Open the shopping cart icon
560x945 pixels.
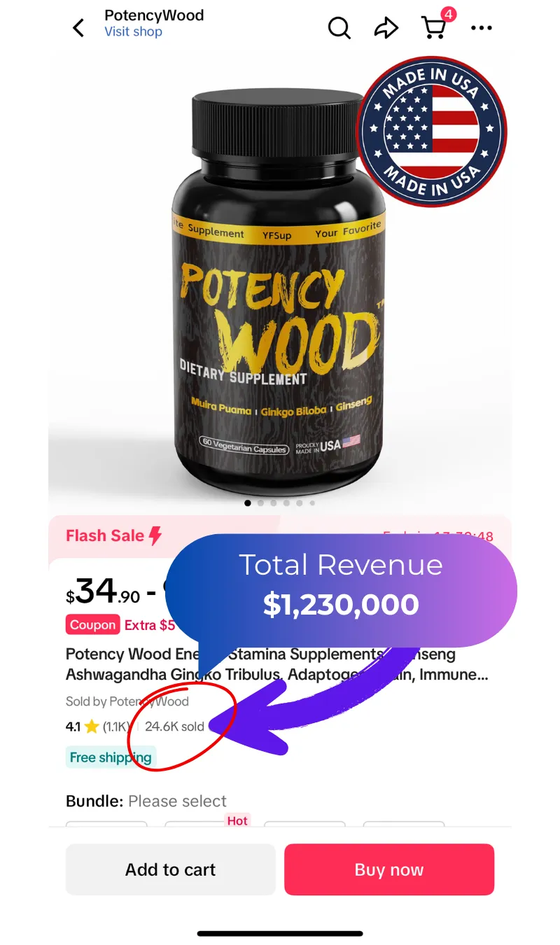click(x=434, y=28)
